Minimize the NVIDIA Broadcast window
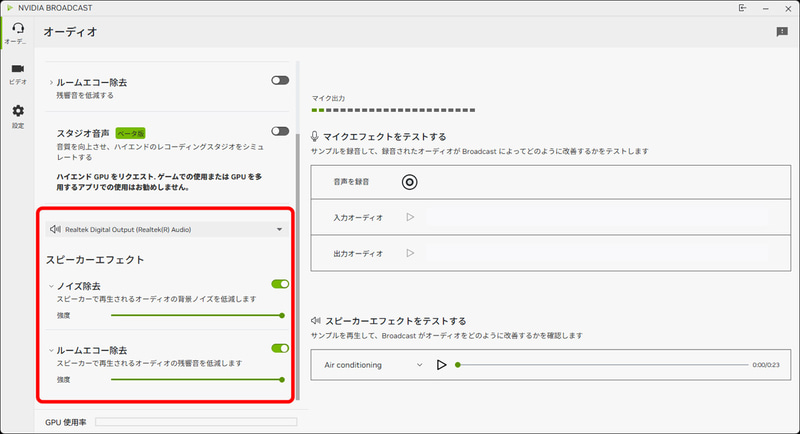800x434 pixels. point(765,9)
